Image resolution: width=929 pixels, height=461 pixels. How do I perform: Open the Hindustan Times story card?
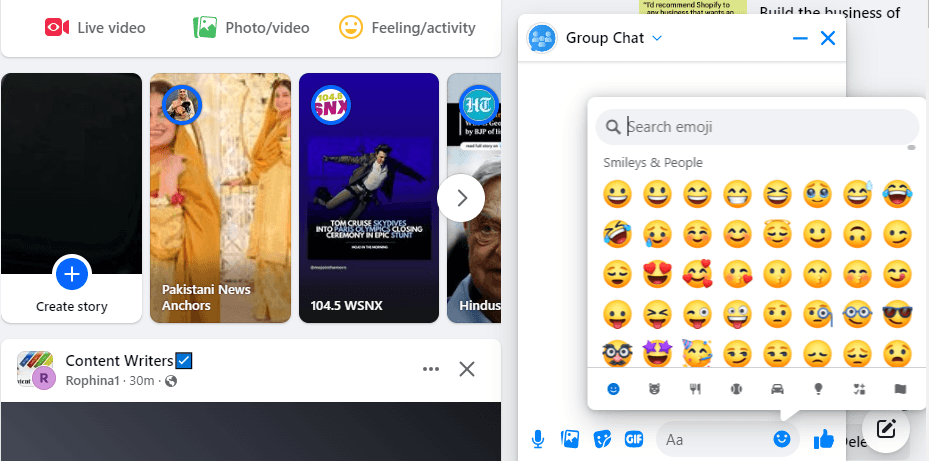click(474, 198)
